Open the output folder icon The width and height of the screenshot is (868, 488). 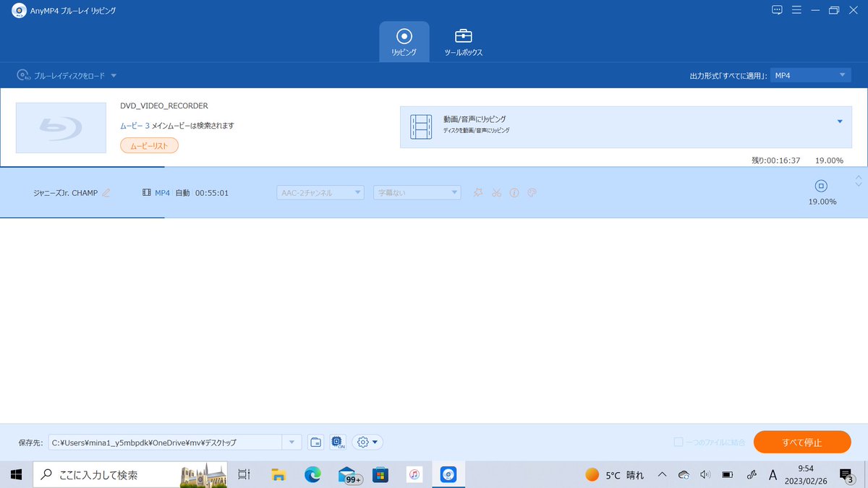tap(315, 442)
